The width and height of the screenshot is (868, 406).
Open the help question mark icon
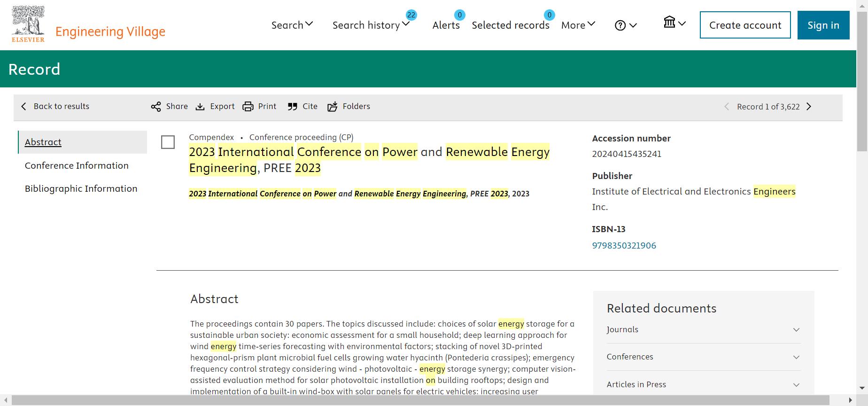(x=620, y=25)
